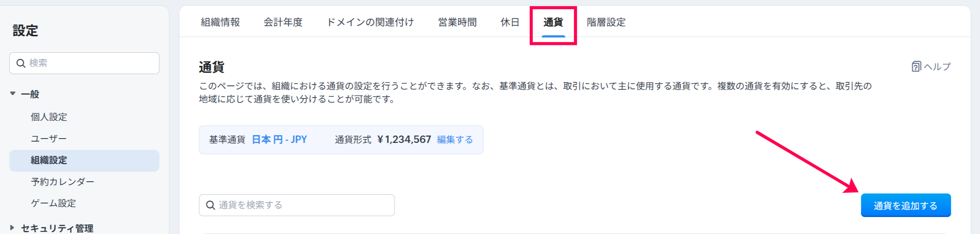The image size is (980, 234).
Task: Open 個人設定 in the sidebar
Action: (49, 117)
